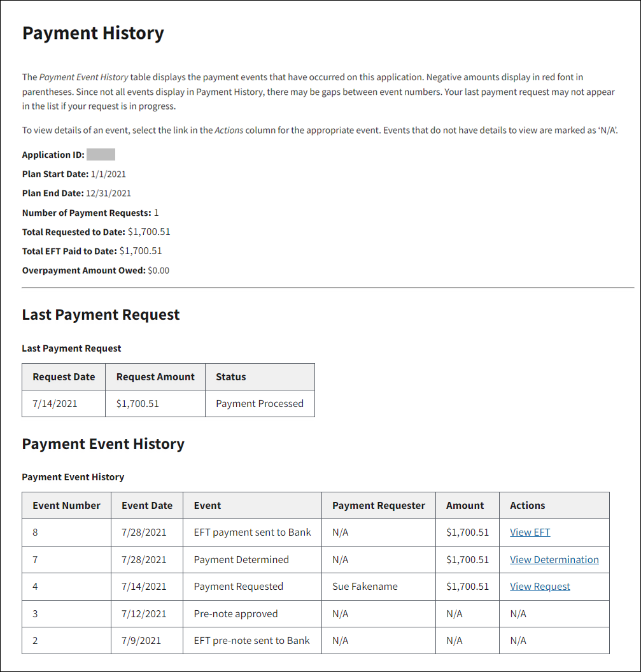Click the Last Payment Request section heading
Viewport: 641px width, 672px height.
point(101,315)
